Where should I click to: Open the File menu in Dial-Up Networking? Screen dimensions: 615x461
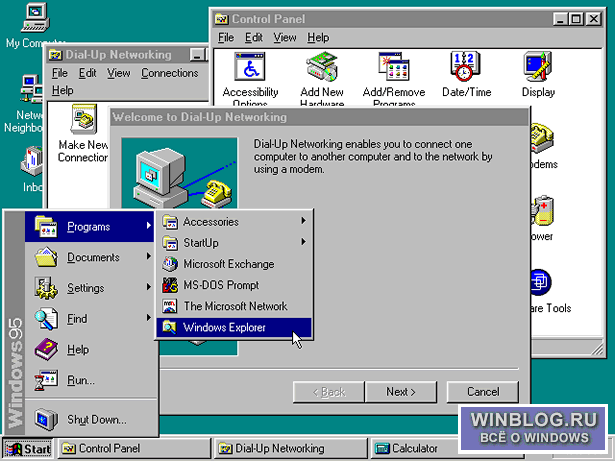[60, 73]
